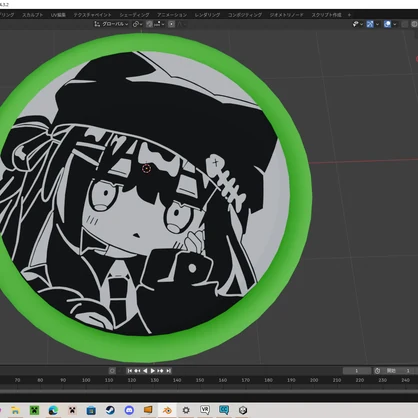Viewport: 418px width, 418px height.
Task: Click the current frame number field
Action: [x=356, y=371]
